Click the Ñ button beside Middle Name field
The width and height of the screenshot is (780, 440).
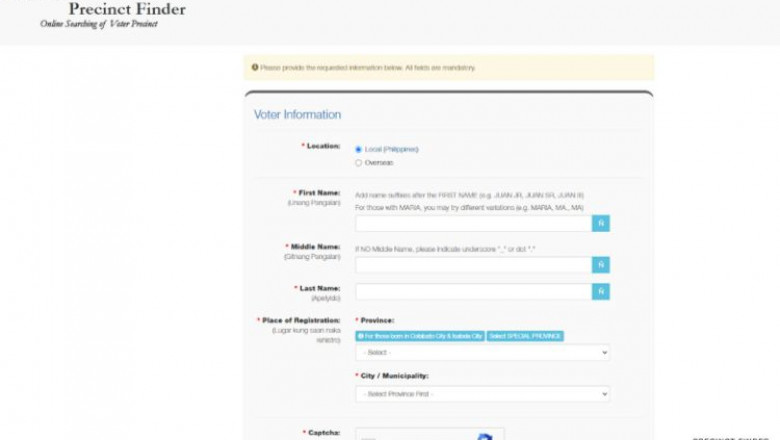(601, 265)
